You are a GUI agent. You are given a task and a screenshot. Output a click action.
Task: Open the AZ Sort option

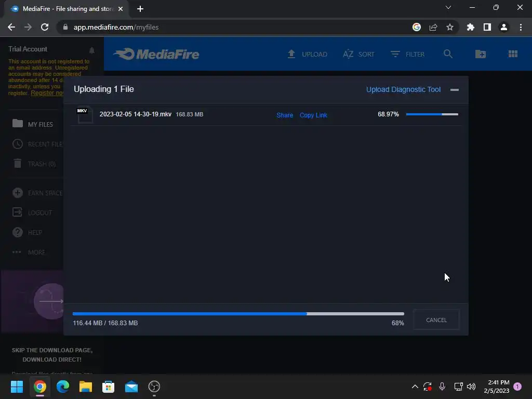358,54
